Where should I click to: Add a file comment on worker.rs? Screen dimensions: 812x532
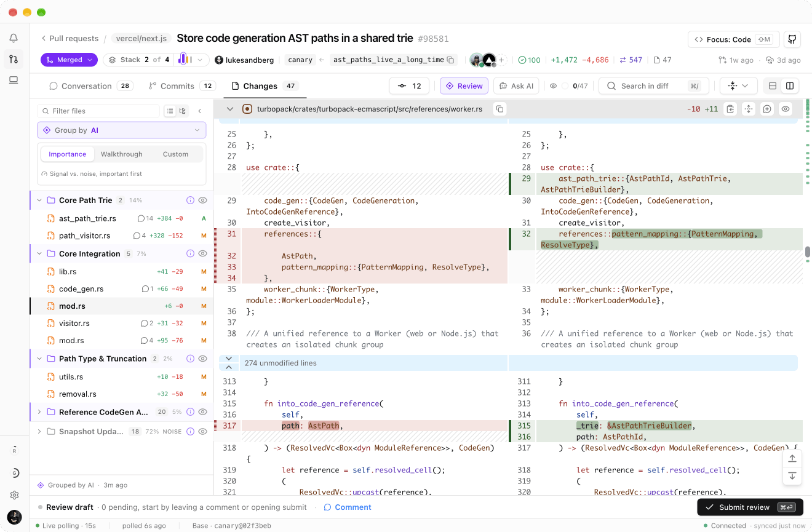click(x=767, y=109)
